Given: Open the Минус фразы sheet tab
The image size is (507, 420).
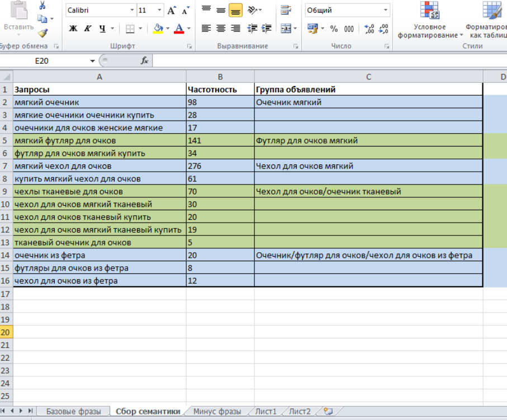Looking at the screenshot, I should [217, 412].
